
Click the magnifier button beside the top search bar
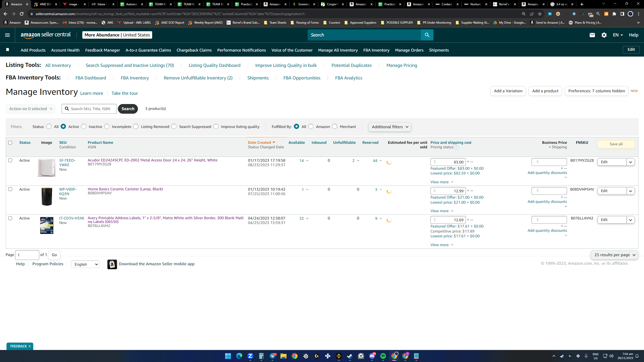[427, 35]
